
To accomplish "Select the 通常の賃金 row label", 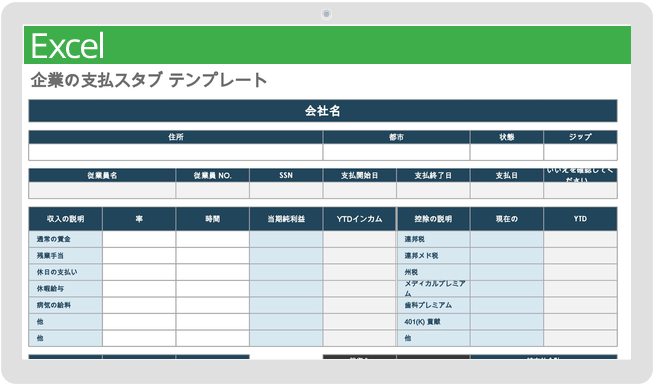I will click(x=53, y=239).
